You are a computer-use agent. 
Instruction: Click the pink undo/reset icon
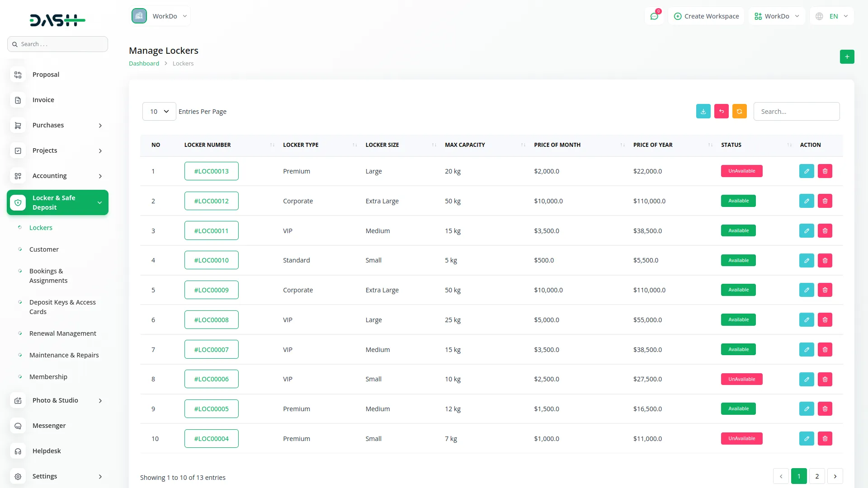(721, 111)
